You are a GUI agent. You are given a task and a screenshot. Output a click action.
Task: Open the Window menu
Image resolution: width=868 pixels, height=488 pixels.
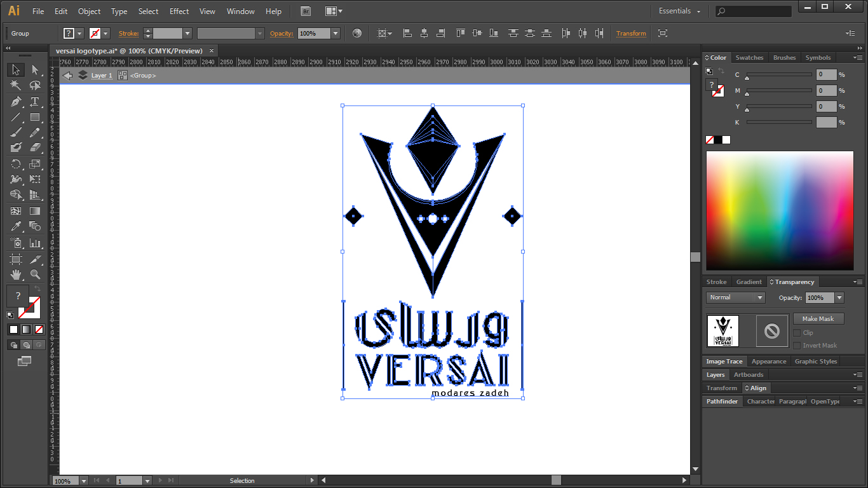[x=240, y=11]
